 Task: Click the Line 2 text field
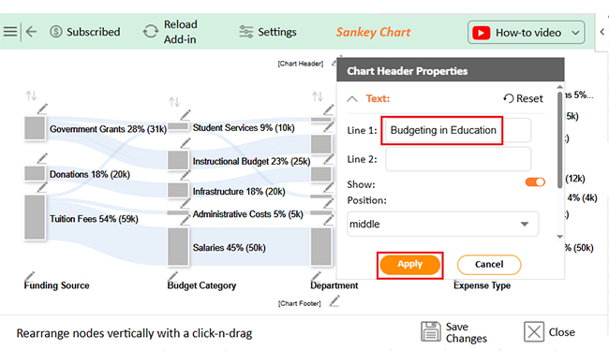click(x=458, y=159)
